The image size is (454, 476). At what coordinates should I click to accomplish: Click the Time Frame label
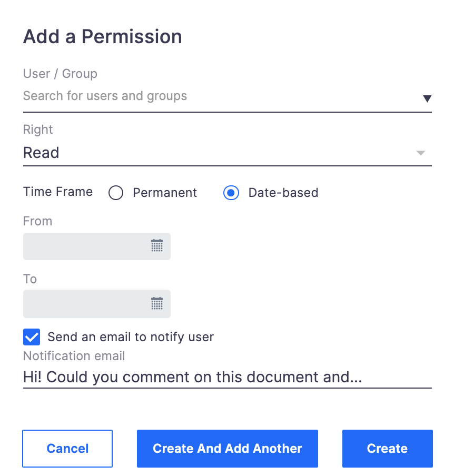[x=58, y=192]
